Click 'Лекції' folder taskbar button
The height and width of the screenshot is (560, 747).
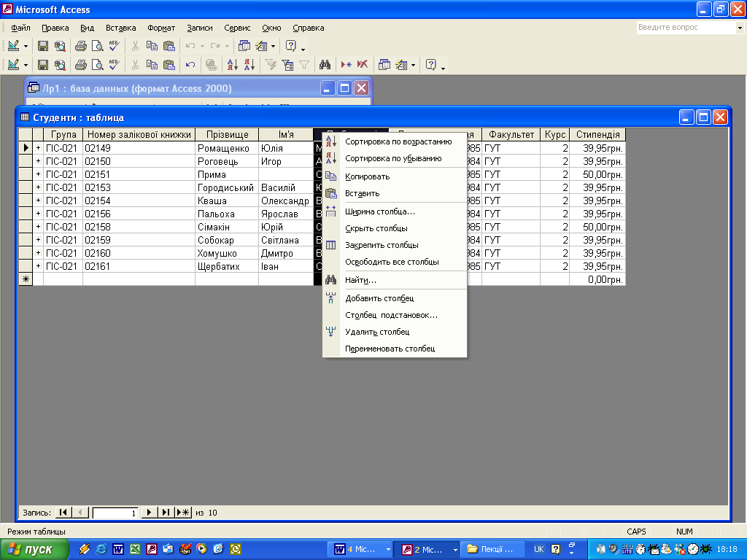click(x=492, y=549)
